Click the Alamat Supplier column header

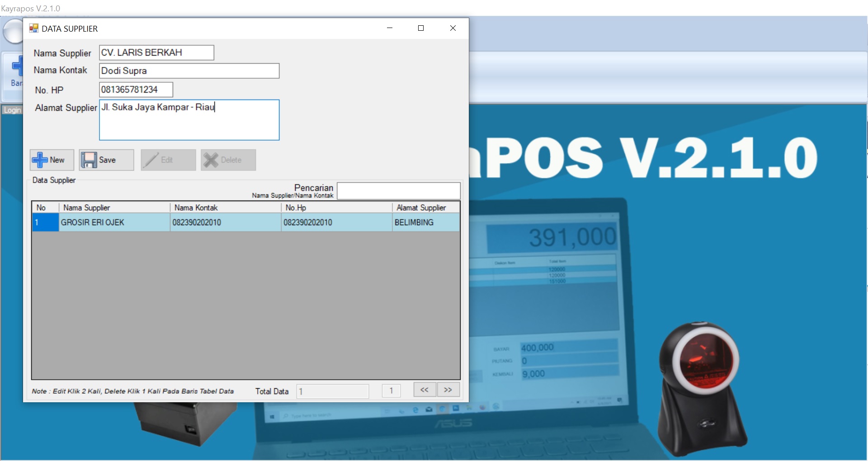426,207
